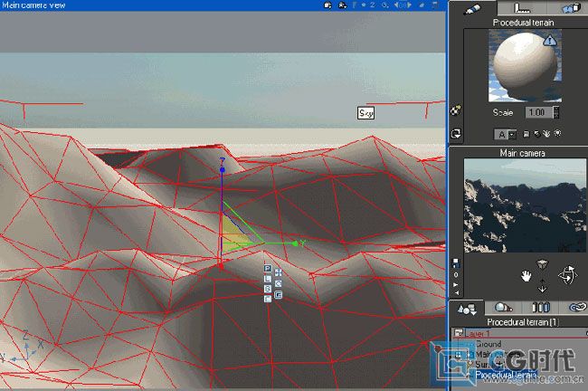Click the up-down dolly arrows below the camera icon
The height and width of the screenshot is (391, 588).
542,285
